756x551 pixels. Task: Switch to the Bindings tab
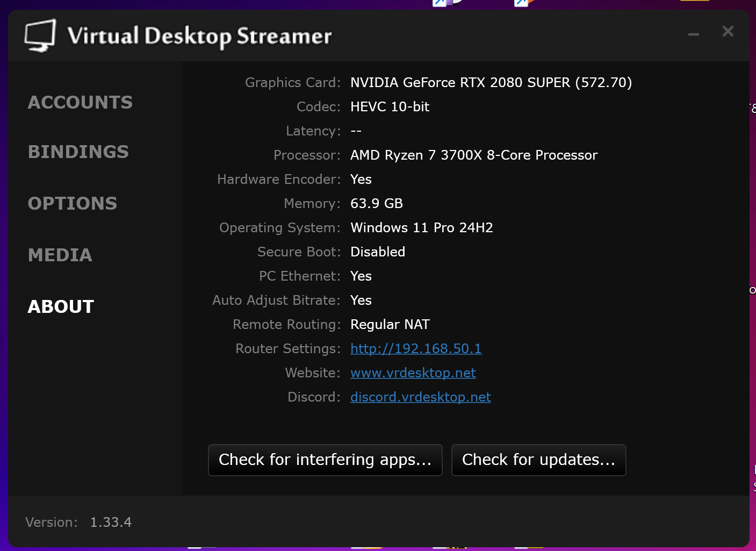(x=78, y=152)
